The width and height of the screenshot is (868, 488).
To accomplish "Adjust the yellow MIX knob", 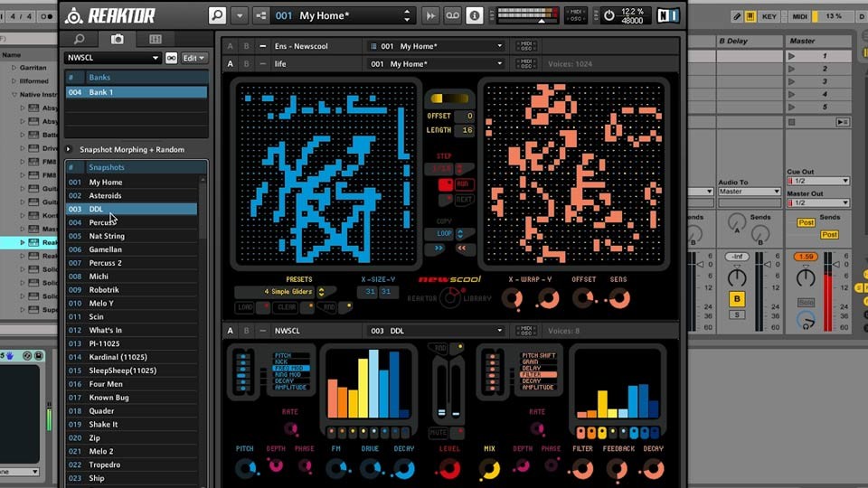I will (x=489, y=469).
